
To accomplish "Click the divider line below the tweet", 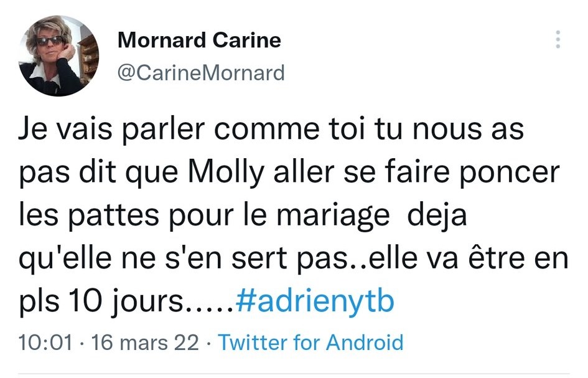I will (294, 374).
